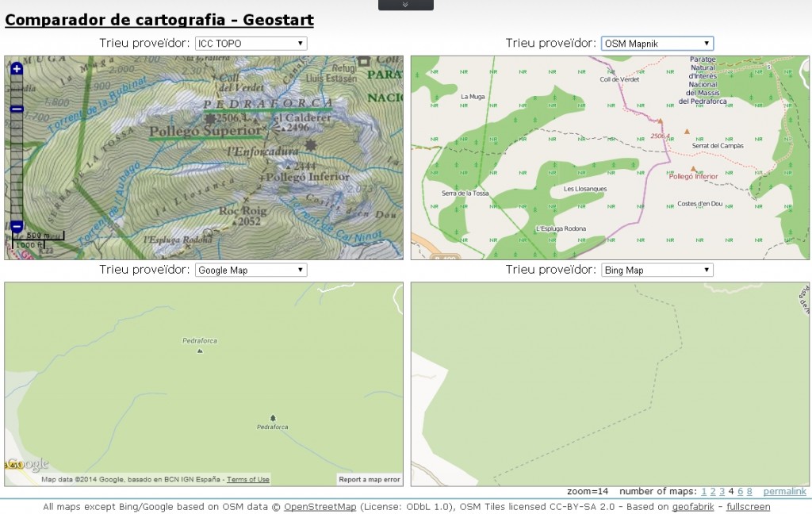
Task: Open the OpenStreetMap copyright link
Action: click(x=320, y=507)
